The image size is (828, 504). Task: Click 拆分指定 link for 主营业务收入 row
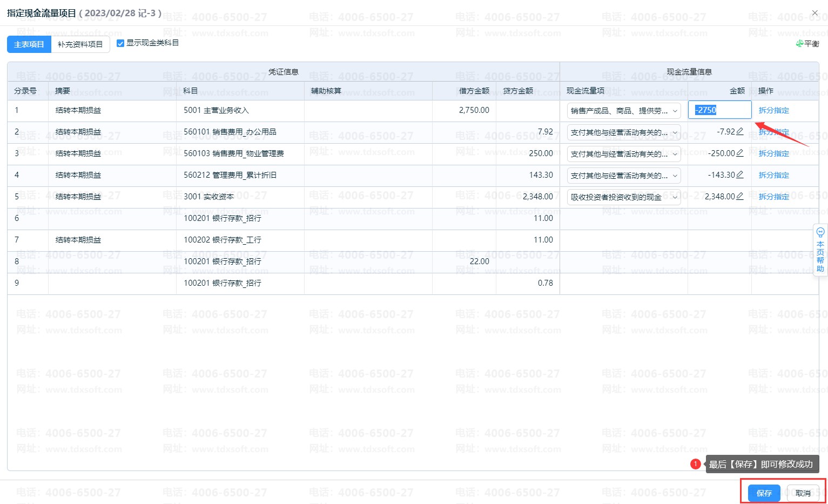pyautogui.click(x=773, y=110)
